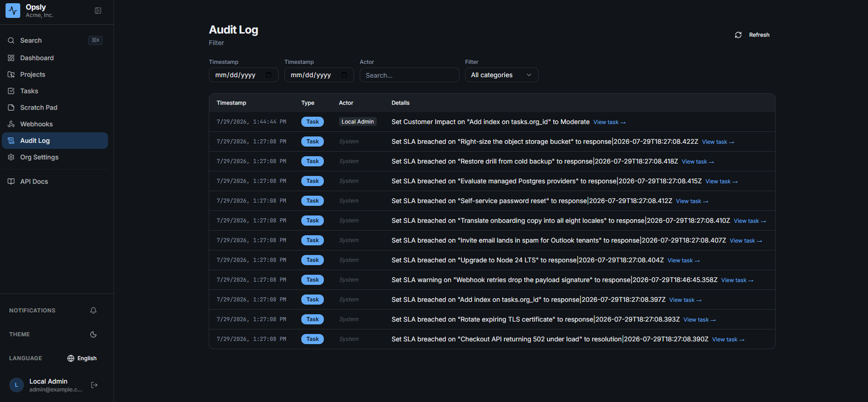Screen dimensions: 868x402
Task: Click the Timestamp column header
Action: point(231,103)
